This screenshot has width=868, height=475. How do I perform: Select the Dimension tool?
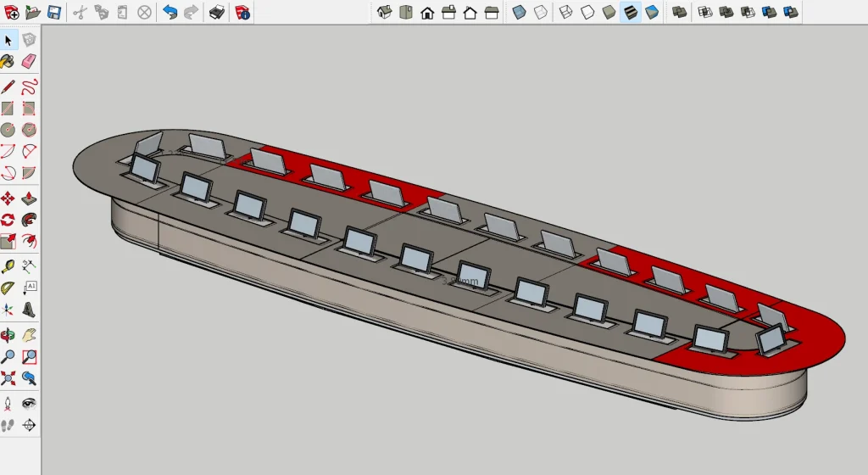click(30, 267)
